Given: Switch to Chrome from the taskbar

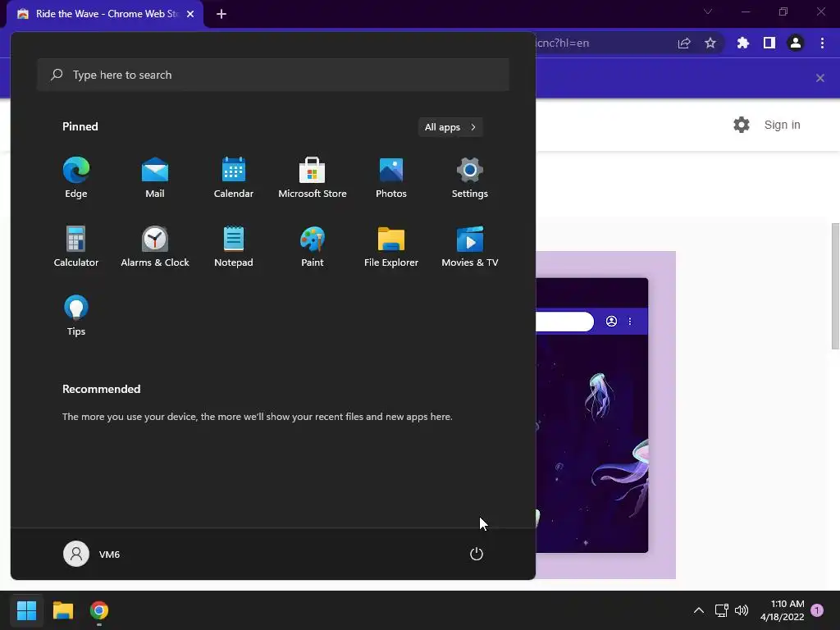Looking at the screenshot, I should tap(99, 610).
